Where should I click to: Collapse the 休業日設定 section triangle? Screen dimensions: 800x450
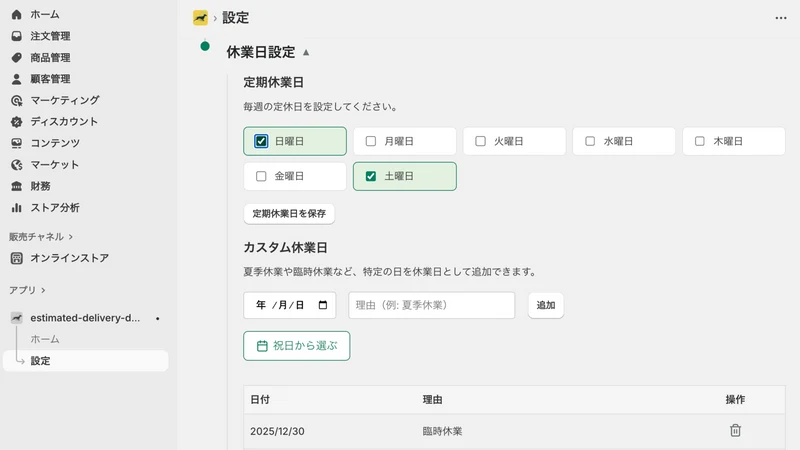(x=306, y=53)
